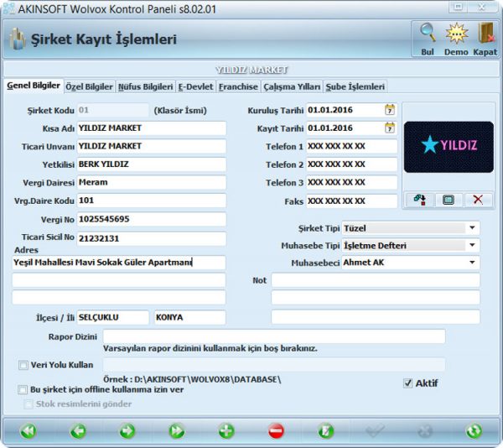The height and width of the screenshot is (448, 503).
Task: Click the Telefon 1 field
Action: pyautogui.click(x=351, y=146)
